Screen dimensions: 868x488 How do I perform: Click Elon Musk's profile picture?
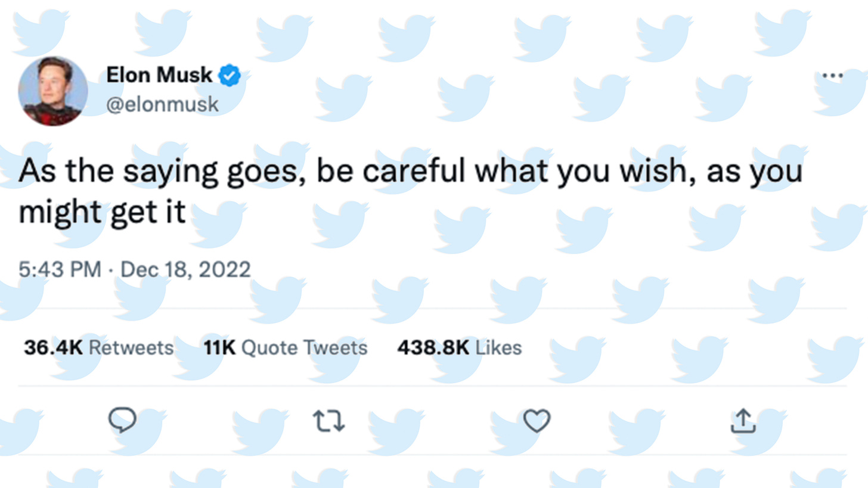click(52, 91)
